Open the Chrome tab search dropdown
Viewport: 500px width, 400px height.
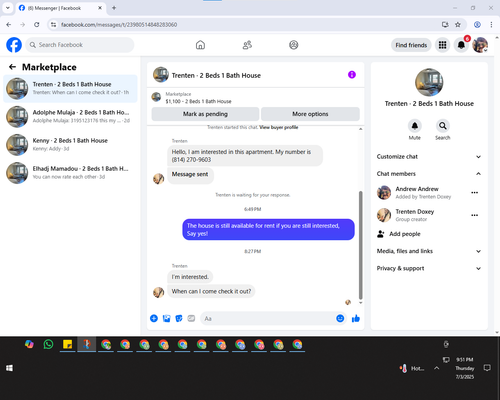coord(8,8)
